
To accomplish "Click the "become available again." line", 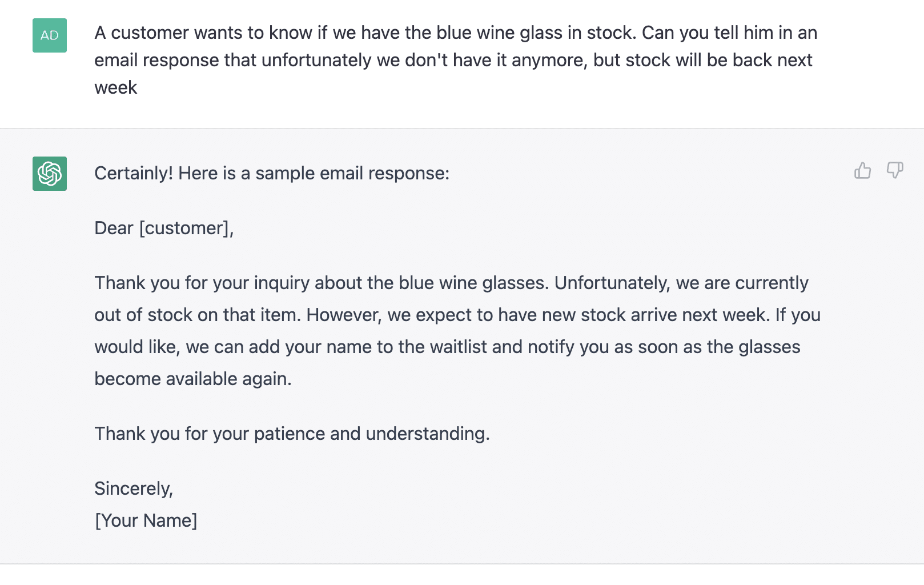I will pyautogui.click(x=192, y=379).
